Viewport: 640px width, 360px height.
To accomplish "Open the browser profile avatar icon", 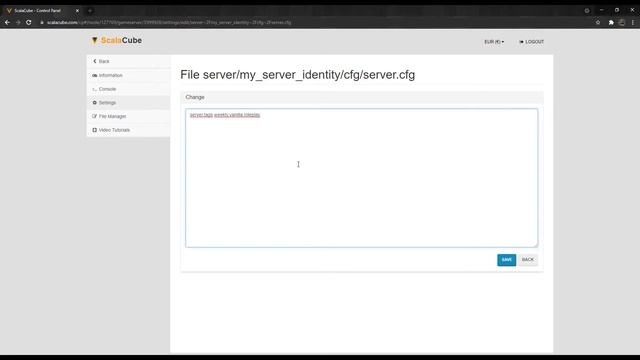I will point(622,22).
